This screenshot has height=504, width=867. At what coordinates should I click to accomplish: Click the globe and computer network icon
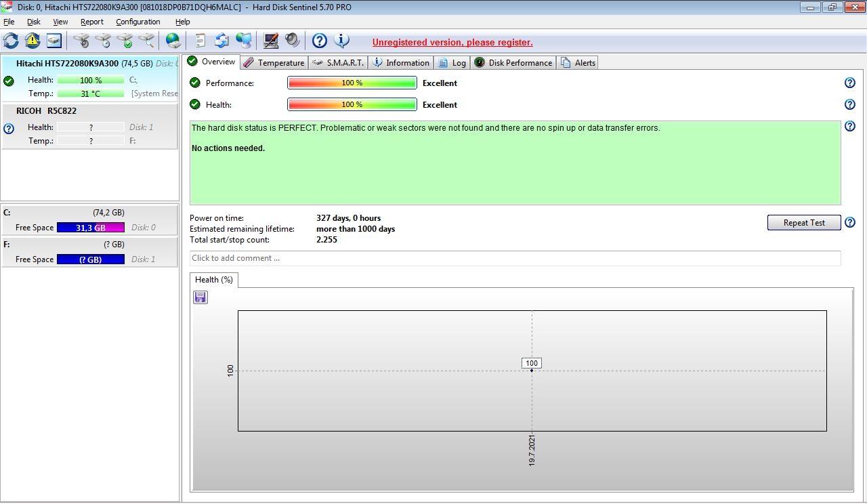pos(243,41)
